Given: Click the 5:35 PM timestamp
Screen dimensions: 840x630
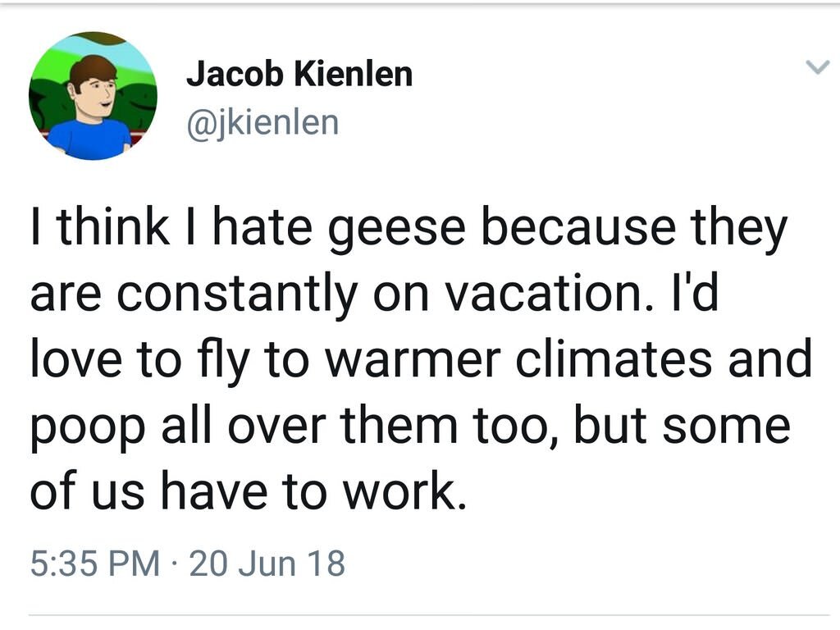Looking at the screenshot, I should (x=94, y=564).
